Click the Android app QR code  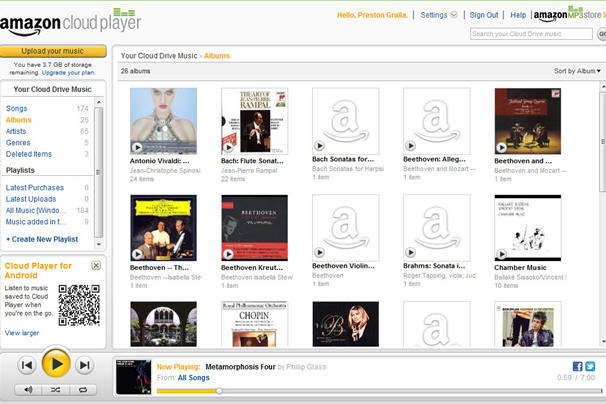pyautogui.click(x=79, y=305)
